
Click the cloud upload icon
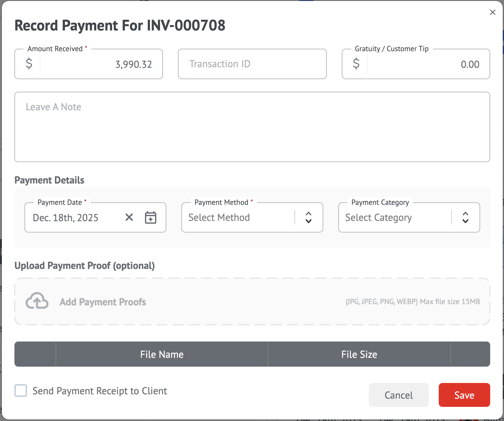[37, 301]
